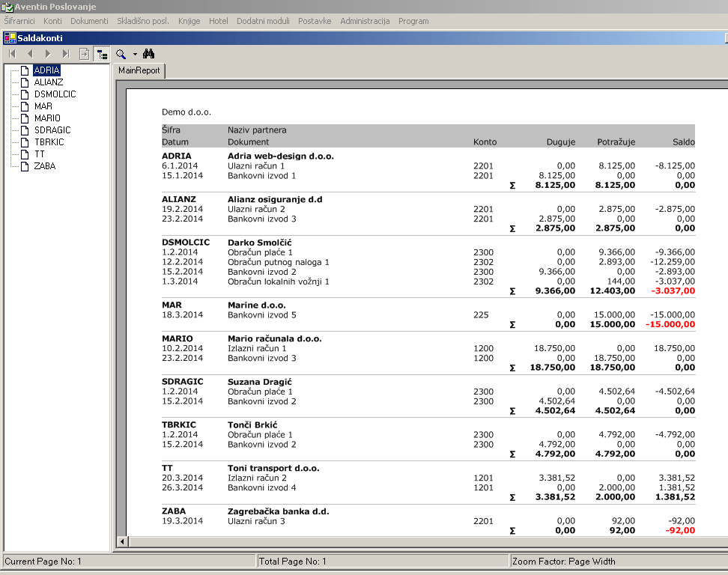Image resolution: width=728 pixels, height=575 pixels.
Task: Click the Saldakonti window icon
Action: tap(10, 37)
